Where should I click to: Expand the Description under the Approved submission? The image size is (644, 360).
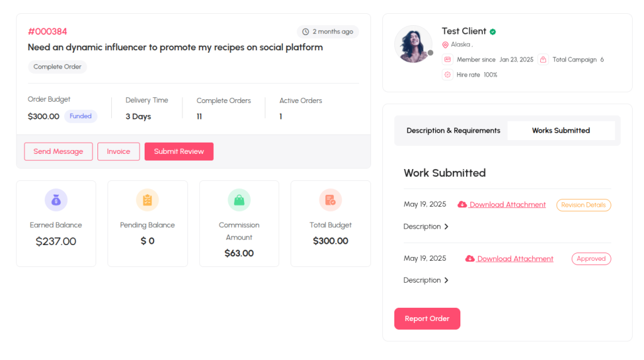pos(447,280)
